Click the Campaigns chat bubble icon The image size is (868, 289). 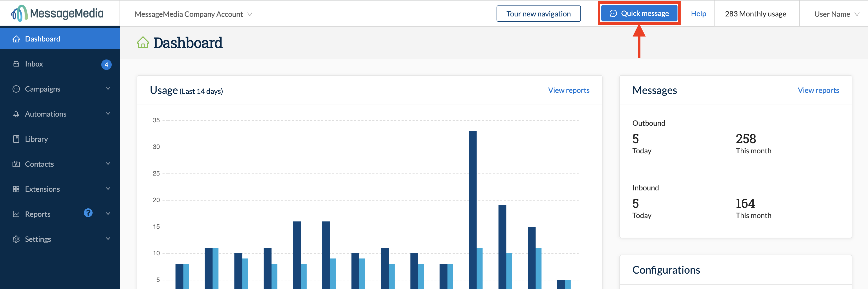[16, 89]
